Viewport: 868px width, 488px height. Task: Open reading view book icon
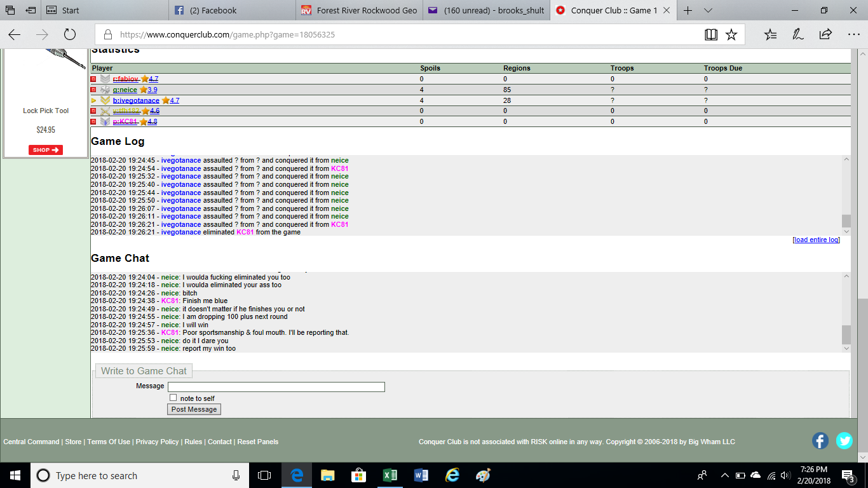pos(711,34)
